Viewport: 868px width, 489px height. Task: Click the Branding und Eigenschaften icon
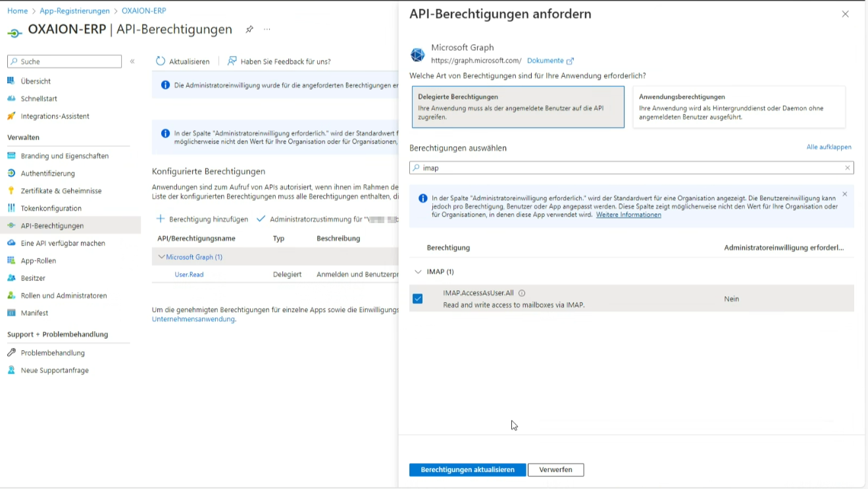tap(11, 156)
